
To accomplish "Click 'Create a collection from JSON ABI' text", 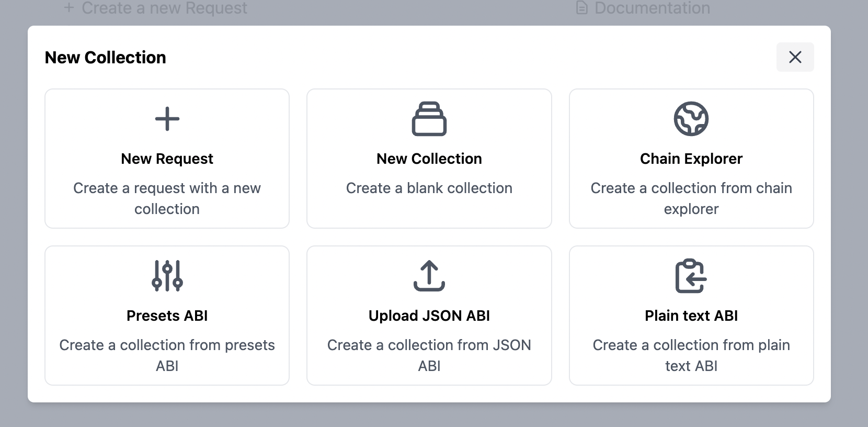I will click(x=429, y=355).
